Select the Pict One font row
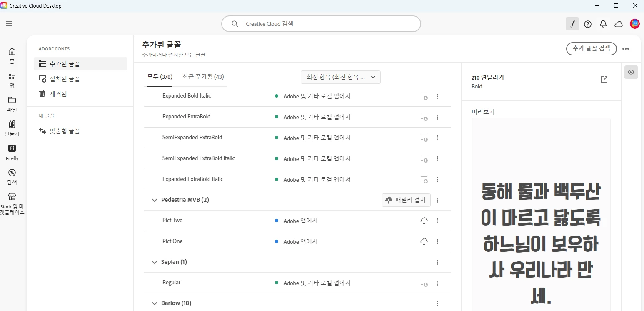 (x=297, y=242)
